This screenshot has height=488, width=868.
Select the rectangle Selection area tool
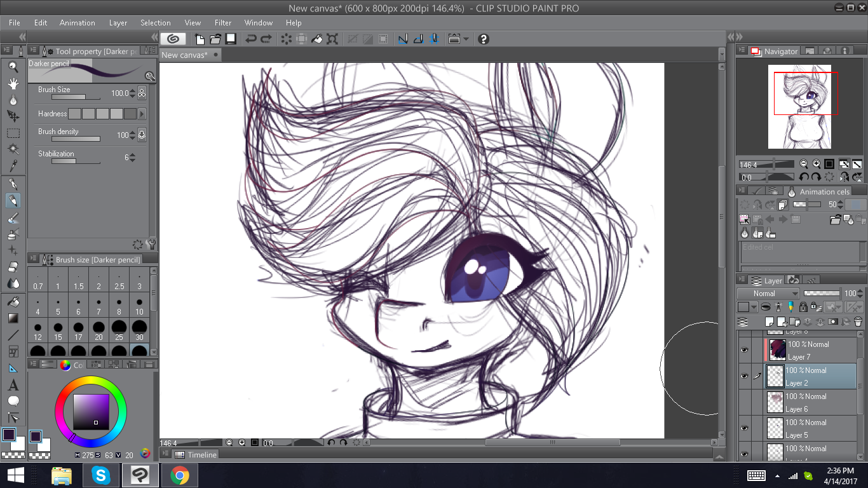(13, 133)
